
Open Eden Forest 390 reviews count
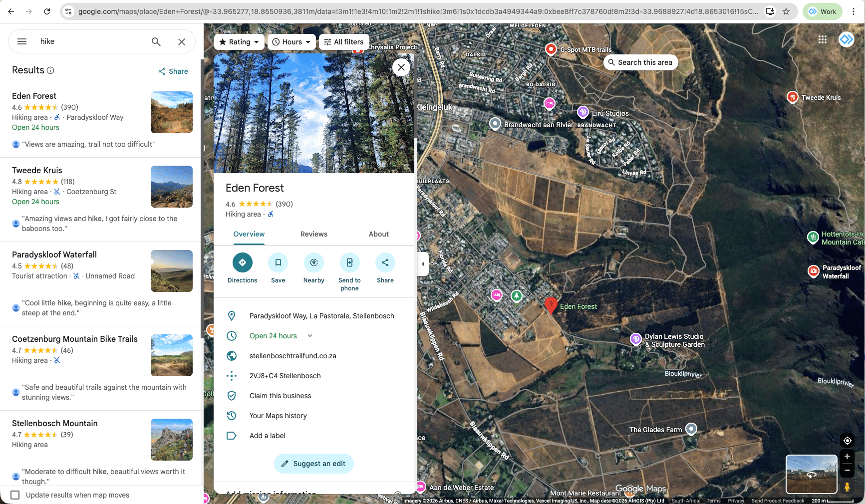pyautogui.click(x=285, y=204)
